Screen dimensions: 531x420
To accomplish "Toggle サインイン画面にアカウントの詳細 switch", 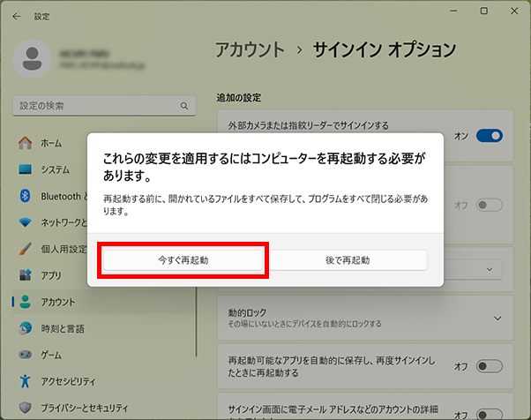I will [489, 413].
